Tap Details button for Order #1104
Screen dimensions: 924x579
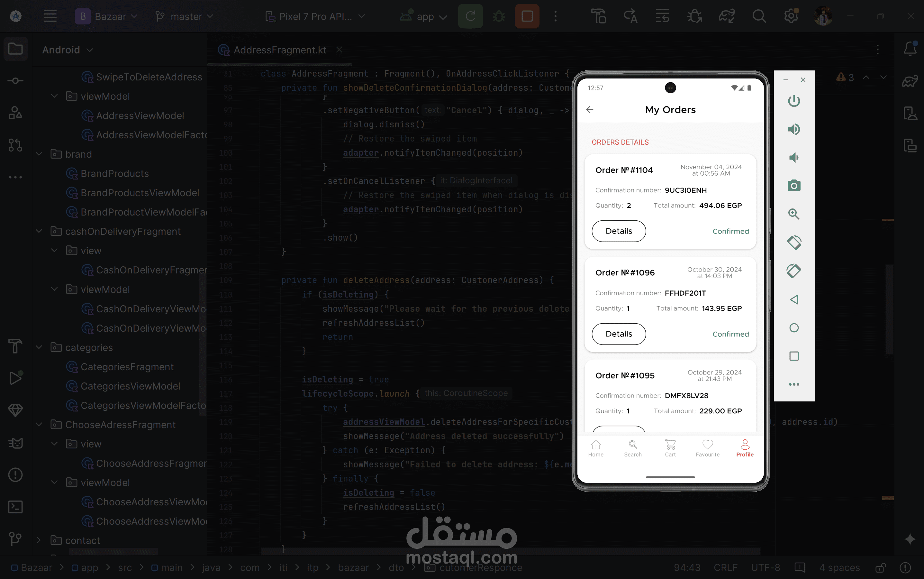(619, 231)
